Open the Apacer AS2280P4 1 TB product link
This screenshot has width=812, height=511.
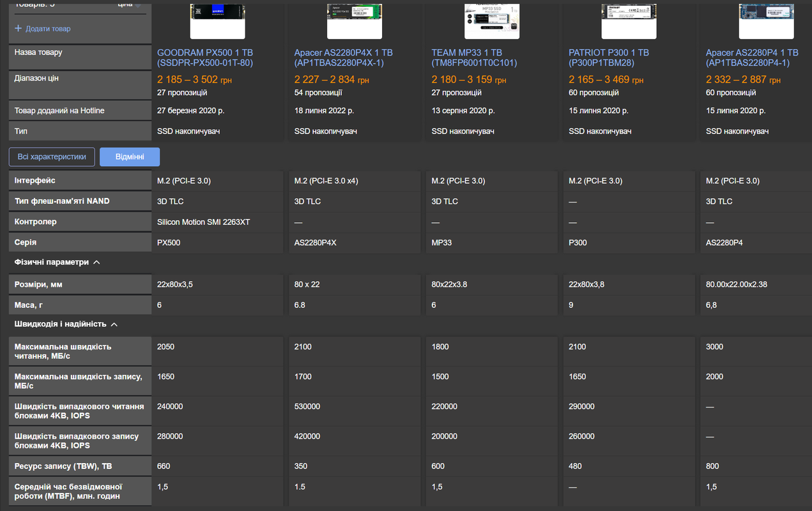click(752, 57)
